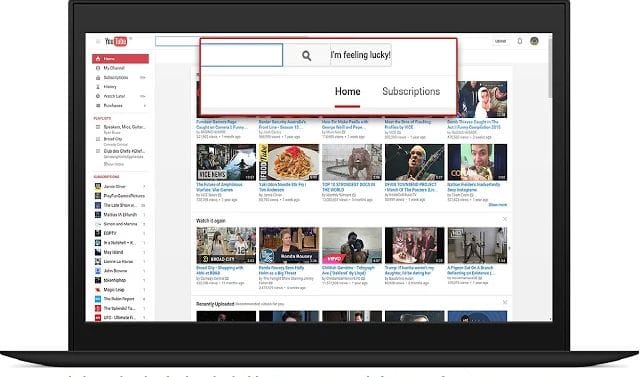Open the account avatar menu

pyautogui.click(x=534, y=41)
